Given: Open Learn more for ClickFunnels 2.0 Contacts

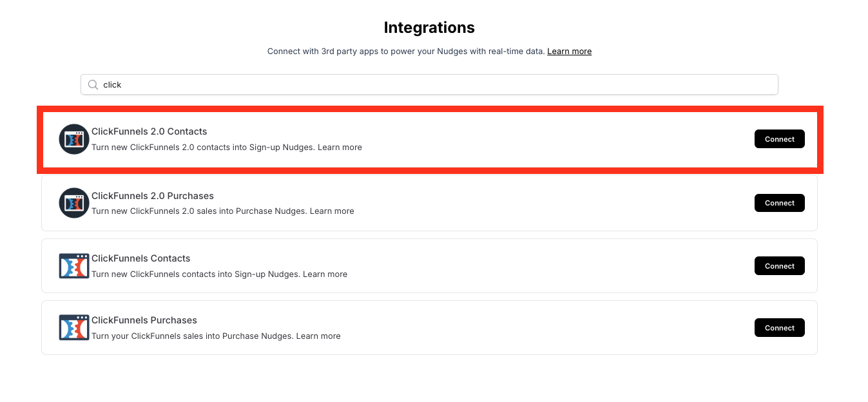Looking at the screenshot, I should pos(340,148).
